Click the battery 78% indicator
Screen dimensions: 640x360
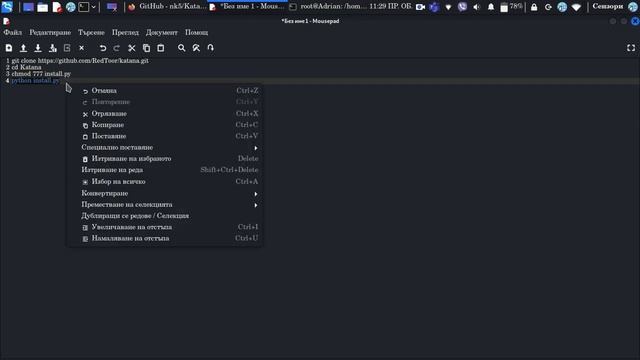[511, 7]
